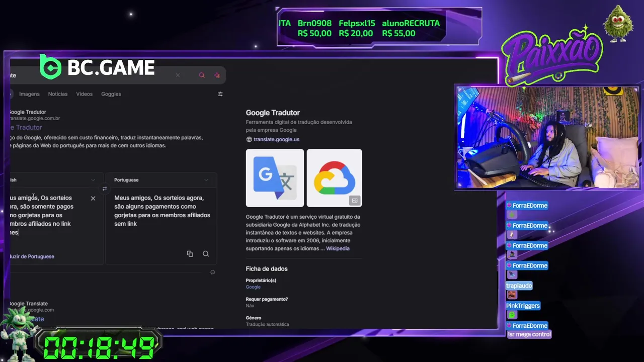
Task: Open the search filter settings icon
Action: point(220,94)
